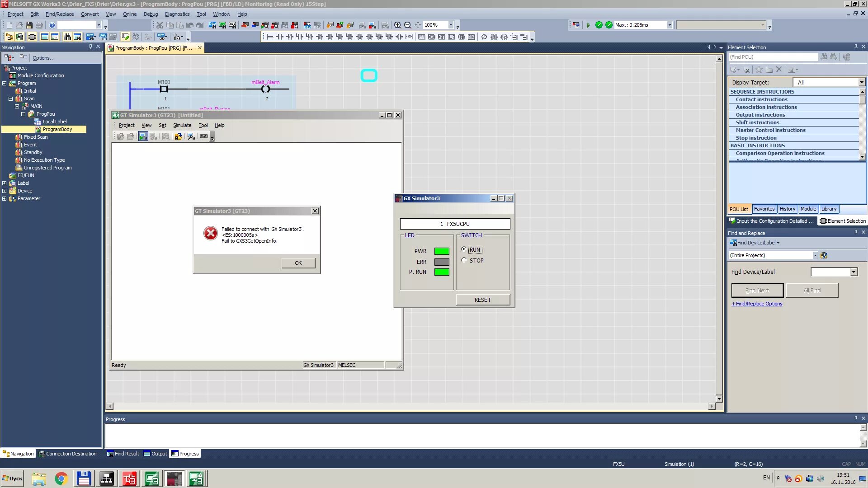The image size is (868, 488).
Task: Switch to the Favorites tab
Action: 764,209
